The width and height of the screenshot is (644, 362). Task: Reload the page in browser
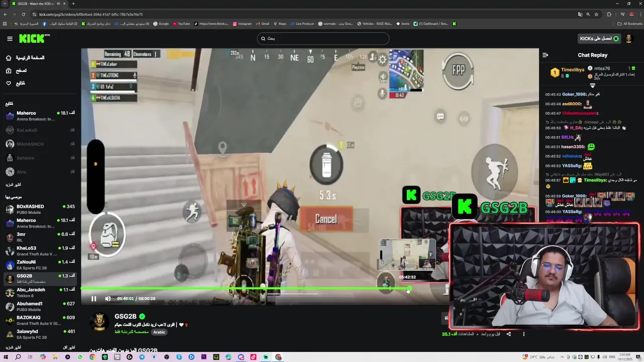pyautogui.click(x=23, y=15)
